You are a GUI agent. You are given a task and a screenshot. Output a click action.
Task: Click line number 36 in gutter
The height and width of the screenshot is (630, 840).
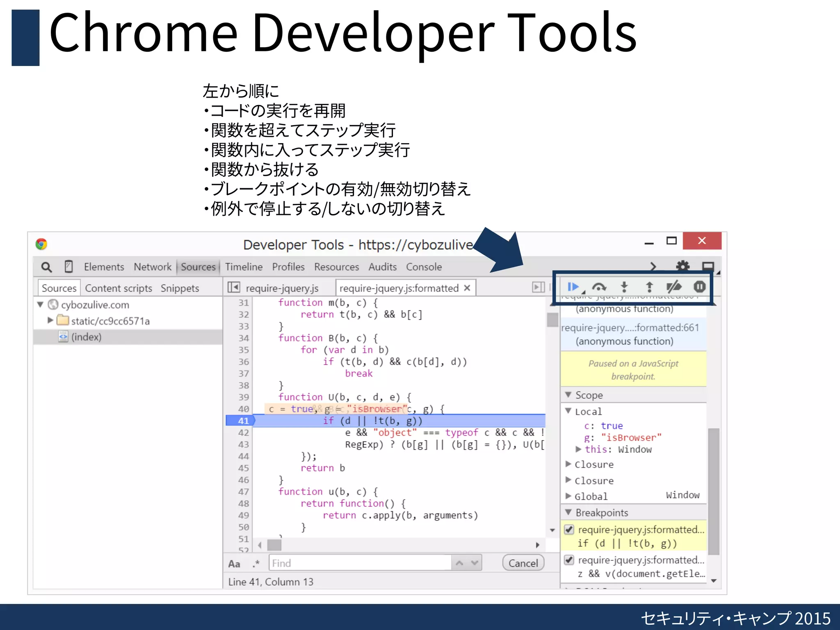244,362
